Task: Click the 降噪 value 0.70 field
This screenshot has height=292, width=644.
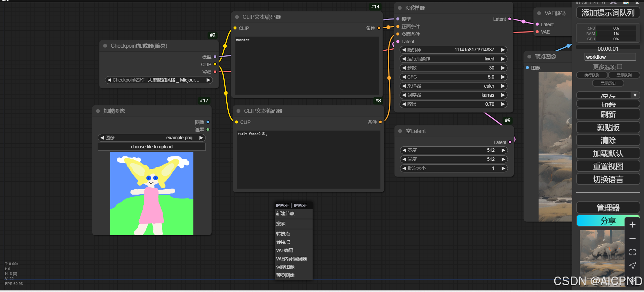Action: (454, 104)
